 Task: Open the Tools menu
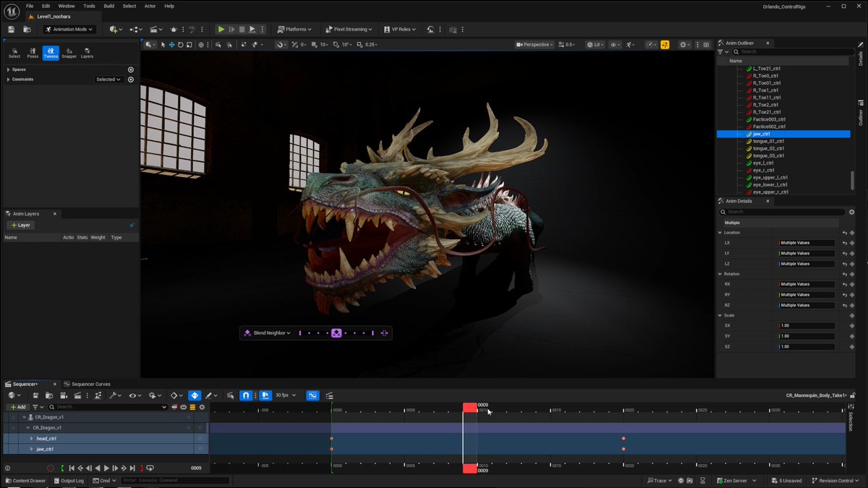point(89,6)
